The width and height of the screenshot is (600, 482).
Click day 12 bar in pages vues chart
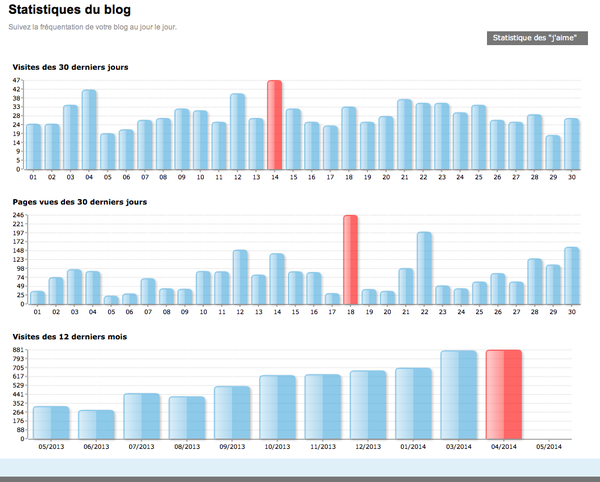240,277
